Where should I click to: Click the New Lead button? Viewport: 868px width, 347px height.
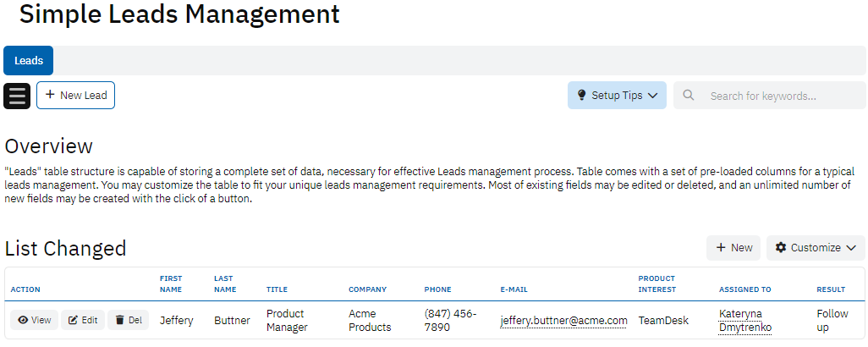[x=75, y=96]
